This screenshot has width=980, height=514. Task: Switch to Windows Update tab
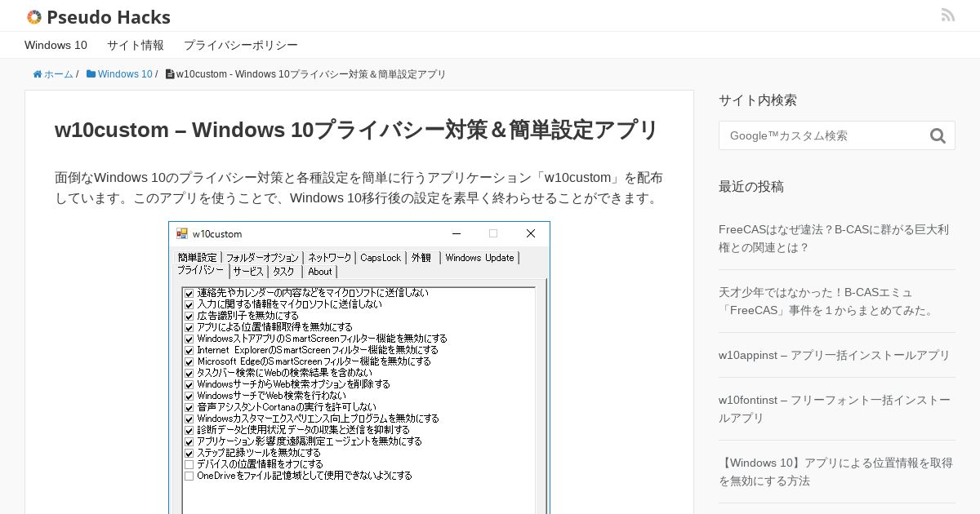(480, 258)
